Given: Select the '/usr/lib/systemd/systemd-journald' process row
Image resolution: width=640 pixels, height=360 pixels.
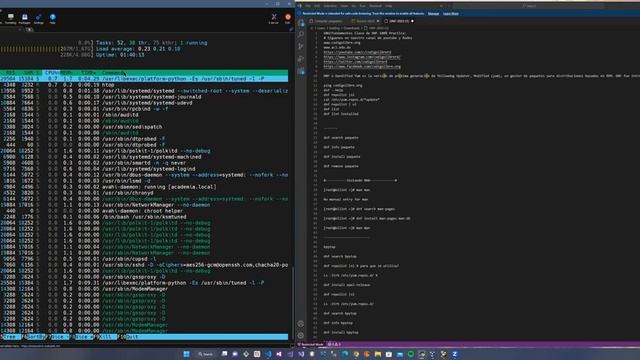Looking at the screenshot, I should [144, 97].
